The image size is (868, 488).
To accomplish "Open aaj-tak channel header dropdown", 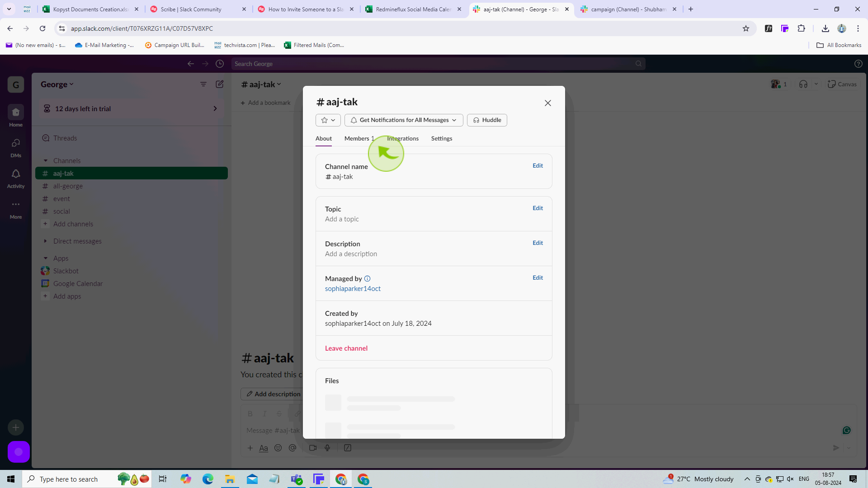I will (x=261, y=84).
